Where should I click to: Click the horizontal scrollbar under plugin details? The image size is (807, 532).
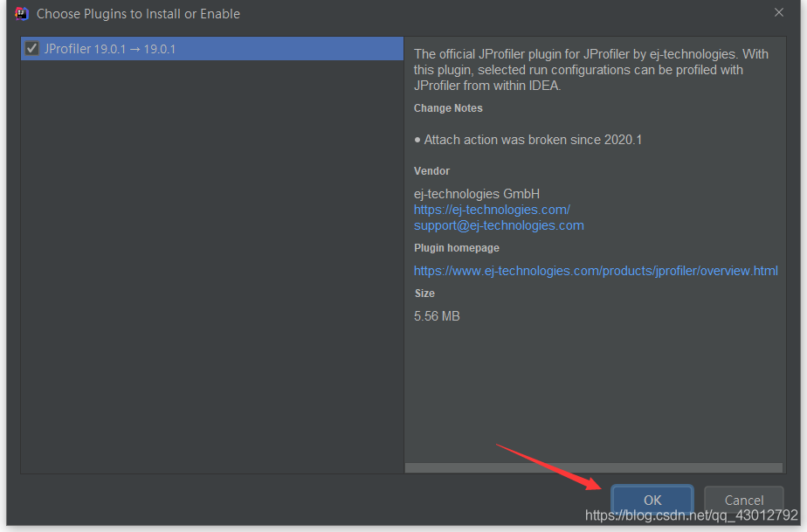coord(593,468)
